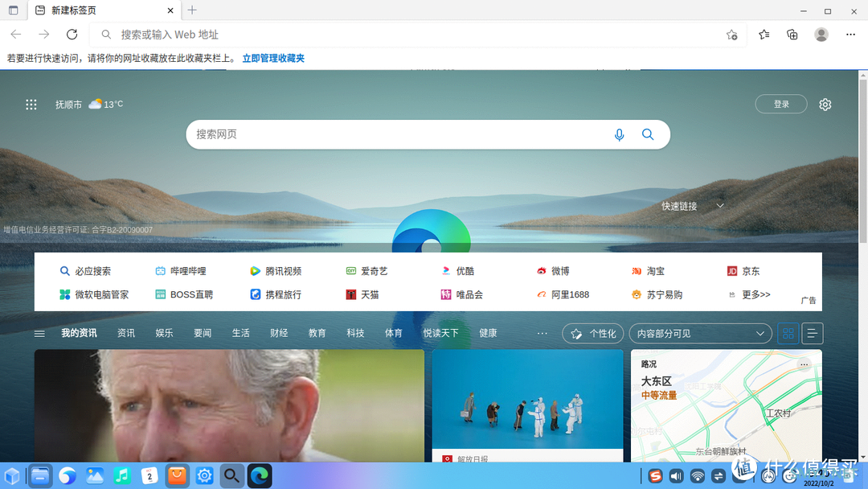Screen dimensions: 868x489
Task: Open the 爱奇艺 quick link
Action: point(366,271)
